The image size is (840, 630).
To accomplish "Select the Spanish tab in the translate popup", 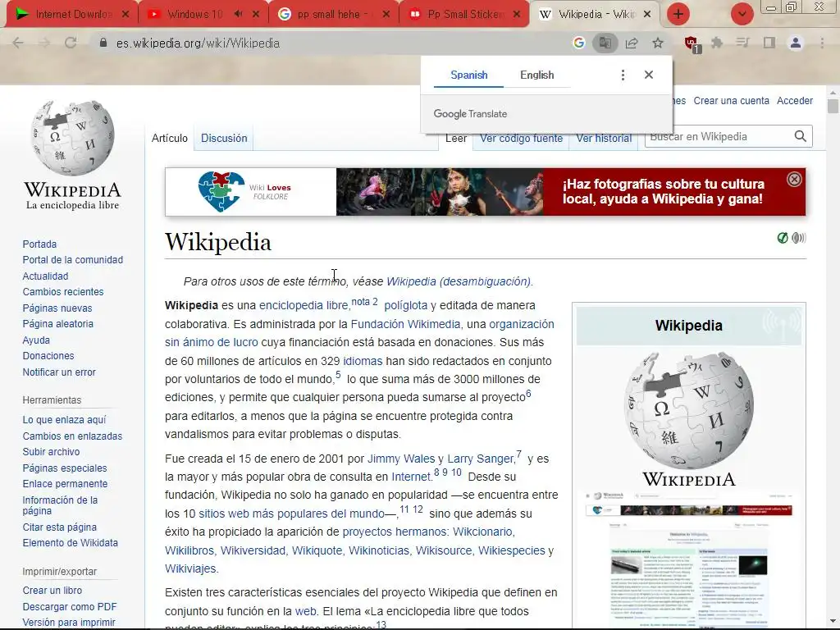I will pos(468,75).
